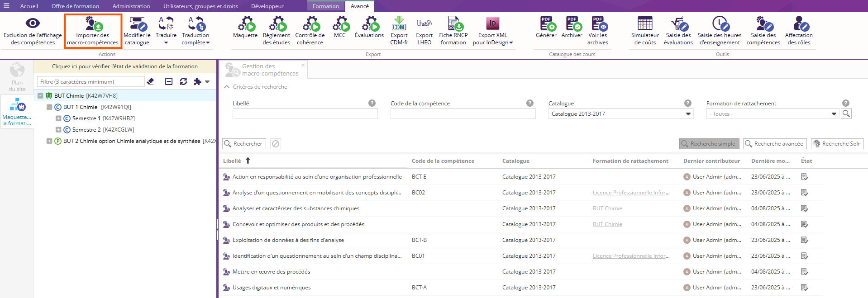Screen dimensions: 868x298
Task: Expand Semestre 1 tree node
Action: pyautogui.click(x=58, y=118)
